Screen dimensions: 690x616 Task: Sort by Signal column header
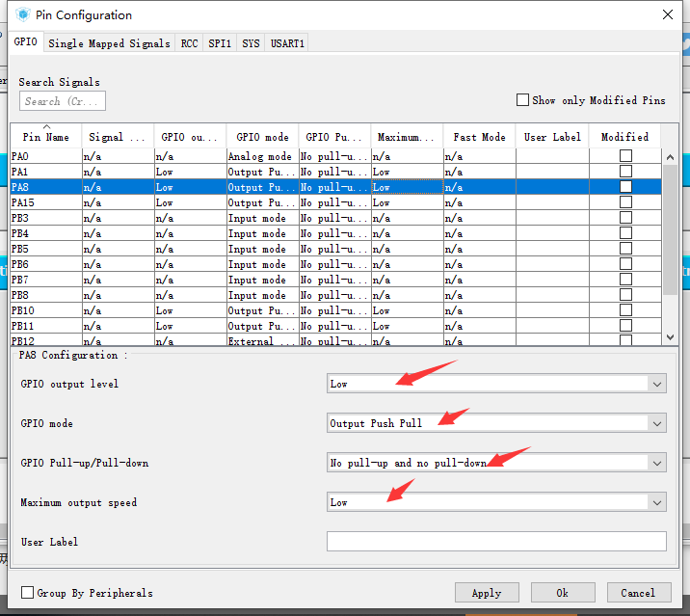point(118,137)
